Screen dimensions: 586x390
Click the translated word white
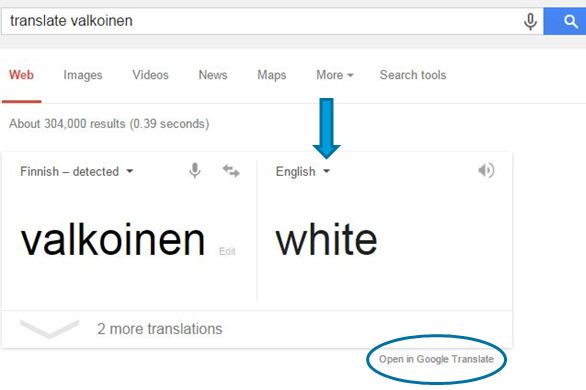click(326, 239)
